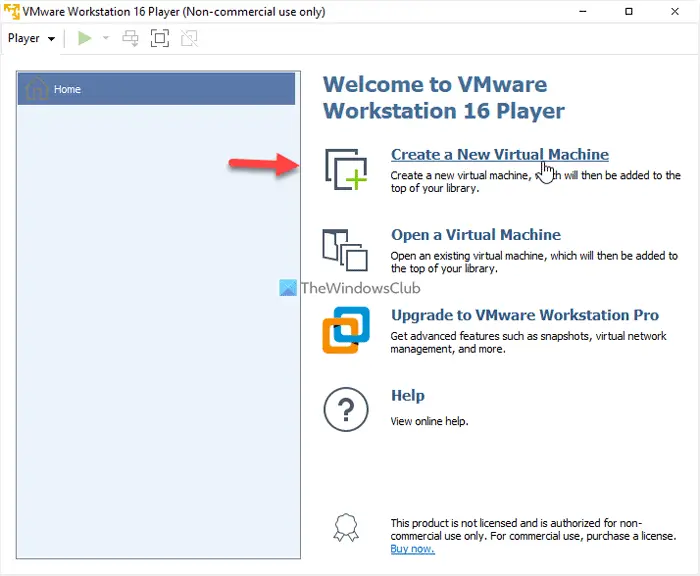
Task: Click the 'Get advanced features such as snapshots' description
Action: [x=529, y=342]
